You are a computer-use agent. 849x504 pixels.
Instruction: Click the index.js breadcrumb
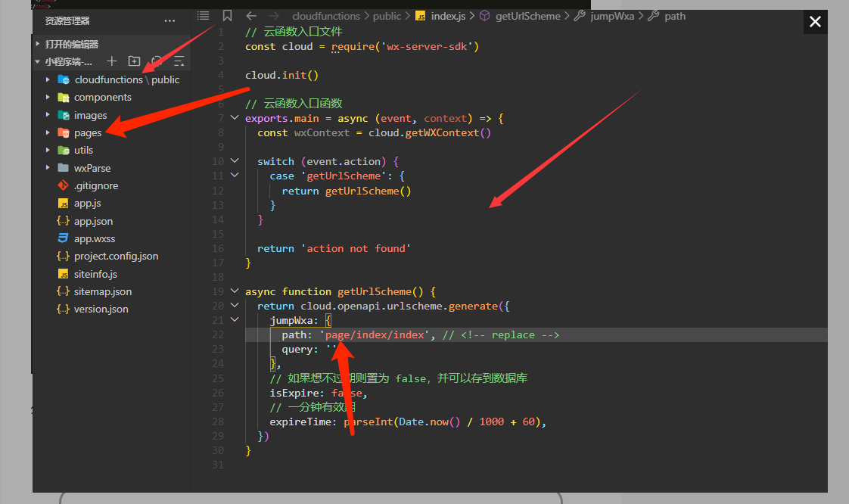click(x=448, y=16)
